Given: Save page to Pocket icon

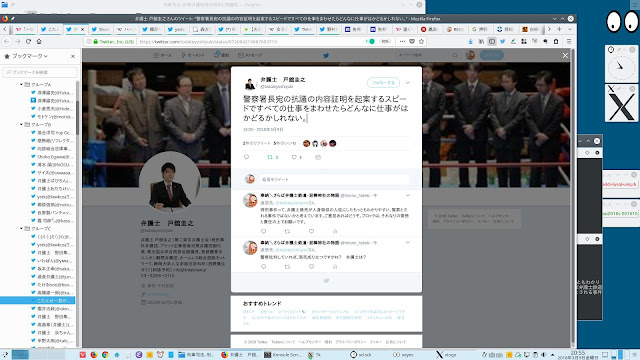Looking at the screenshot, I should [412, 41].
